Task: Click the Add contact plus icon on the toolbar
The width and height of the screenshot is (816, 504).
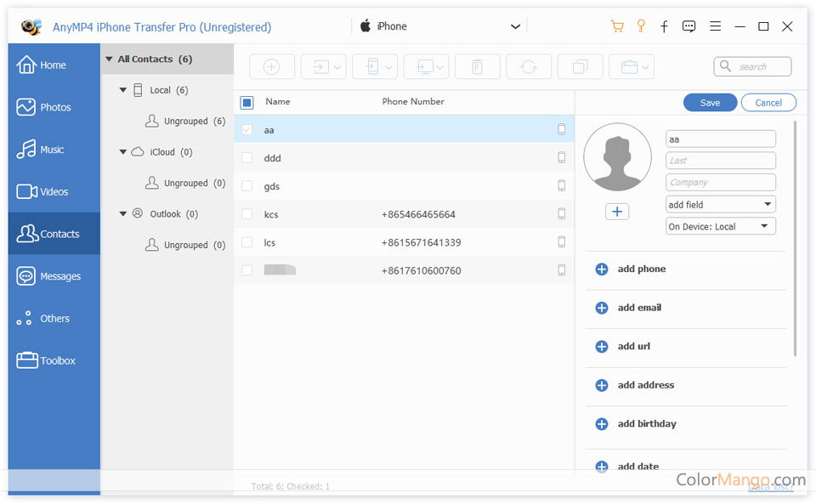Action: click(272, 66)
